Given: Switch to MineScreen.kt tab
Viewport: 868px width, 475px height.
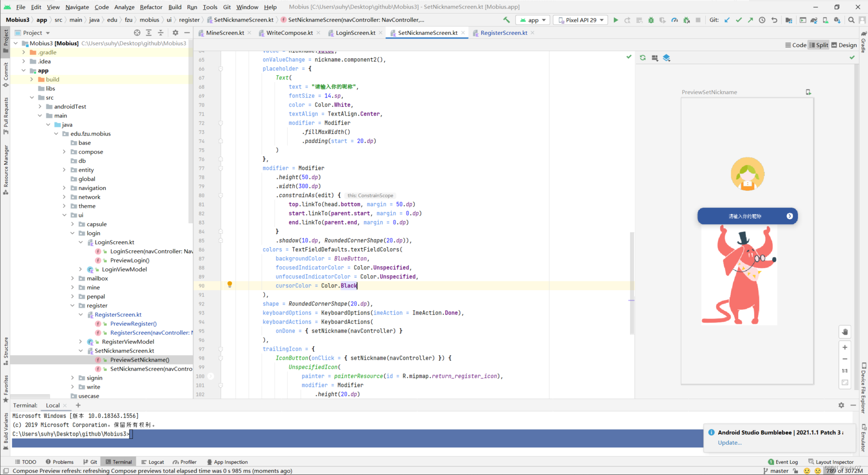Looking at the screenshot, I should 225,33.
